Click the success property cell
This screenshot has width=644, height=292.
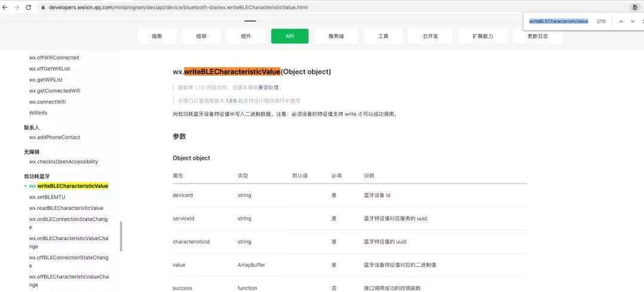coord(182,288)
